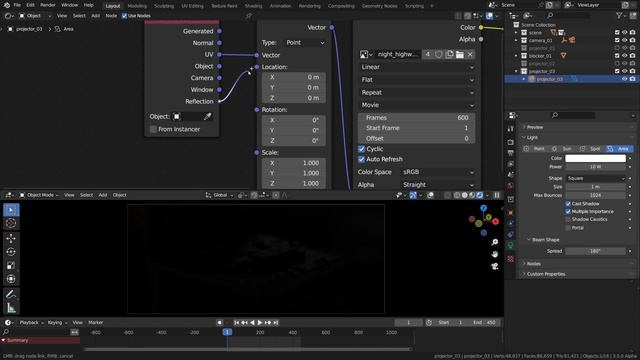Select the Scale tool

click(11, 266)
